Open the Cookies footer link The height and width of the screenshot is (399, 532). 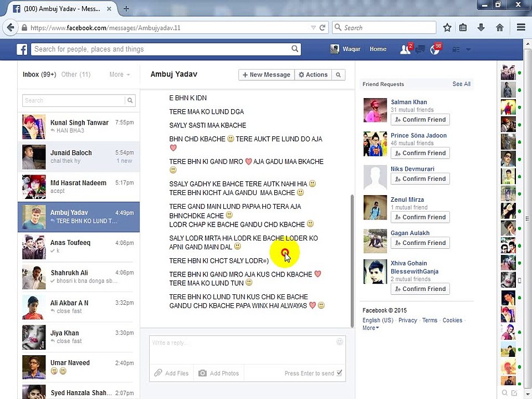pyautogui.click(x=452, y=320)
